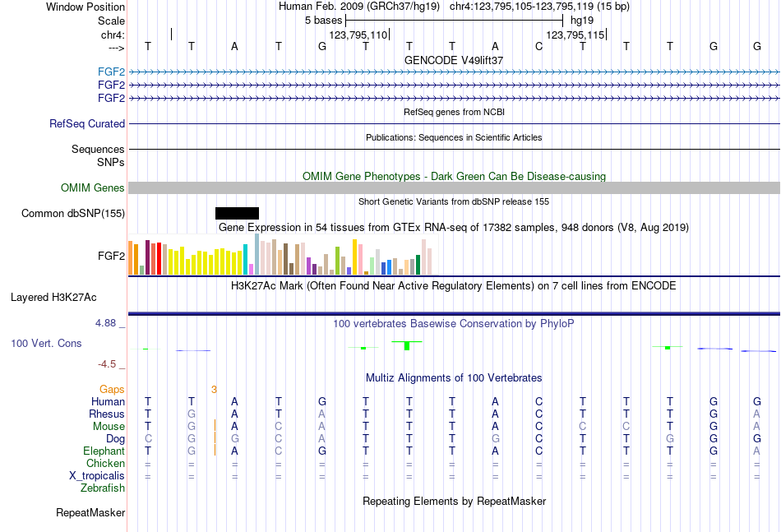Click the Layered H3K27Ac track label

(x=53, y=298)
